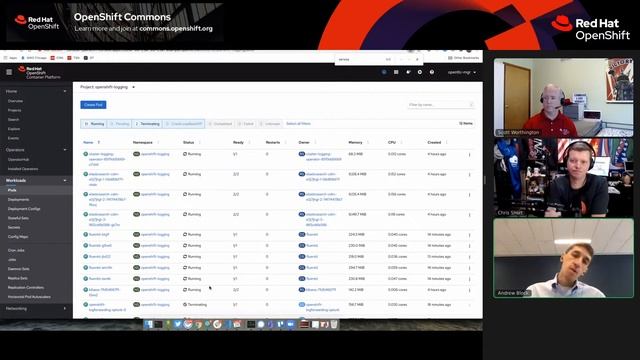The image size is (640, 360).
Task: Click Other Bookmarks in bookmarks bar
Action: coord(464,58)
